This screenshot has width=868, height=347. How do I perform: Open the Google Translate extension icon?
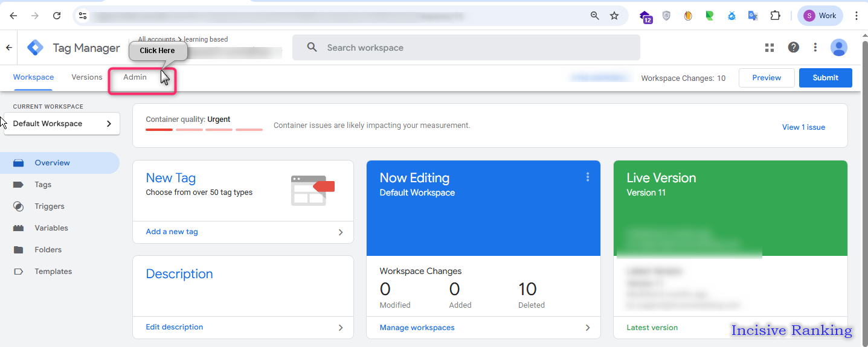tap(753, 16)
